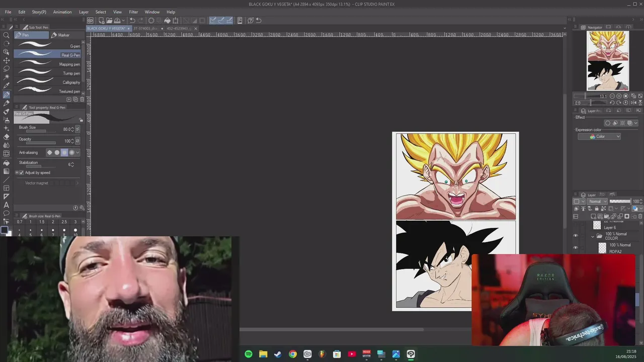The image size is (644, 362).
Task: Open the Filter menu
Action: (133, 12)
